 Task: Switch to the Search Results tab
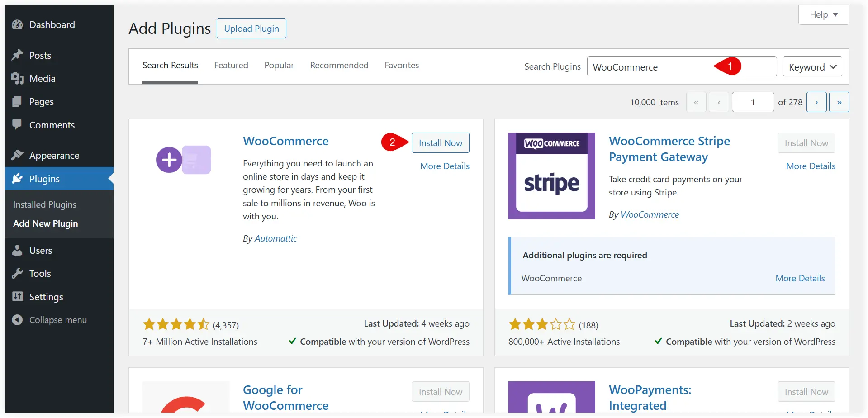pyautogui.click(x=170, y=66)
